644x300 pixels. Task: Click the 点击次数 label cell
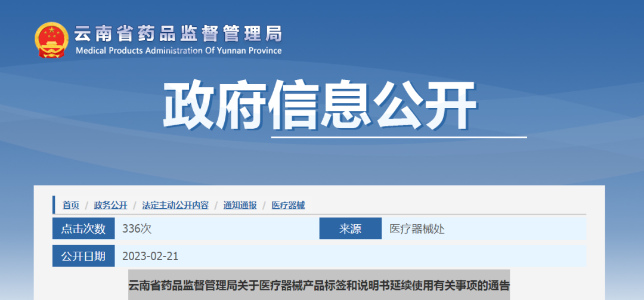(83, 229)
